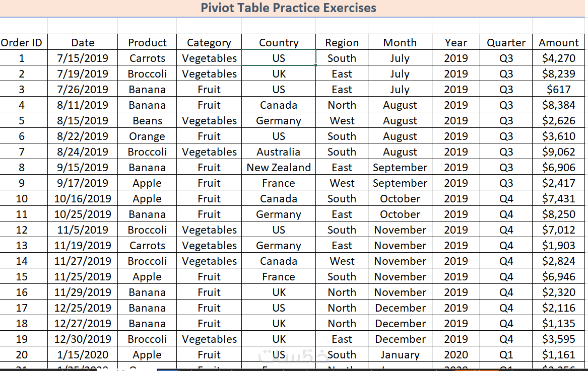Click the Order ID header cell
This screenshot has height=371, width=588.
[22, 43]
